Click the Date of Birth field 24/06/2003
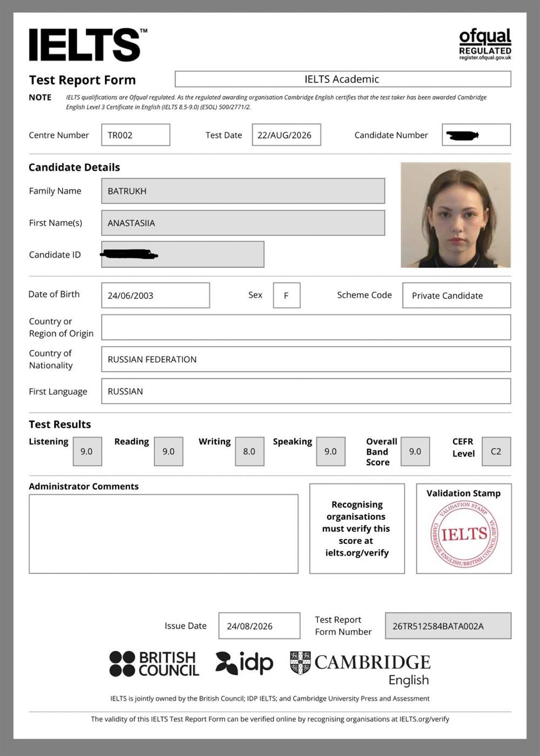Viewport: 540px width, 756px height. pyautogui.click(x=156, y=295)
